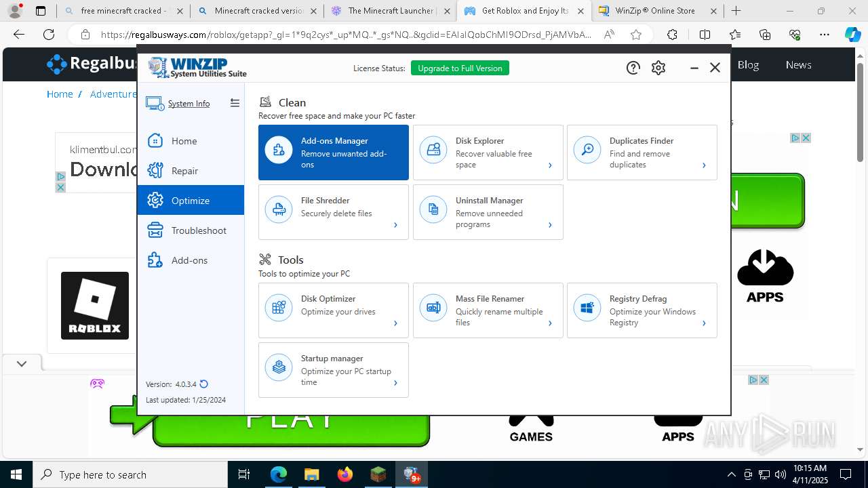This screenshot has height=488, width=868.
Task: Expand Disk Optimizer tile arrow
Action: coord(395,323)
